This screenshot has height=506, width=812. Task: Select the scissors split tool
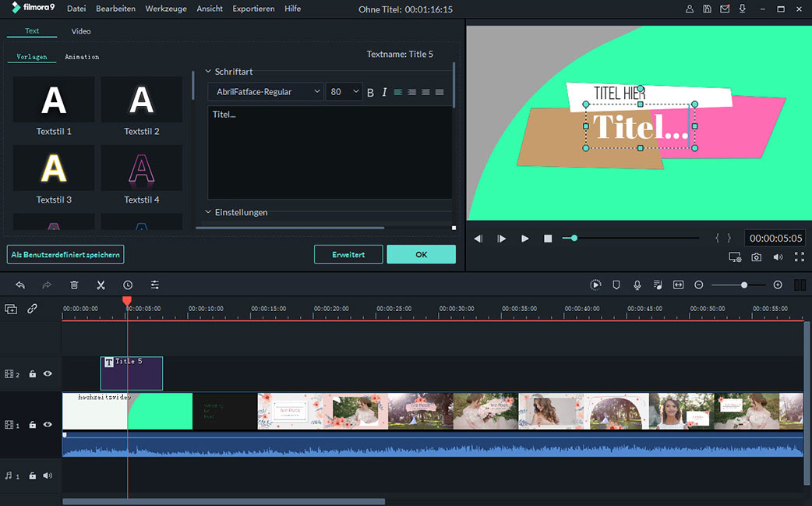point(101,285)
